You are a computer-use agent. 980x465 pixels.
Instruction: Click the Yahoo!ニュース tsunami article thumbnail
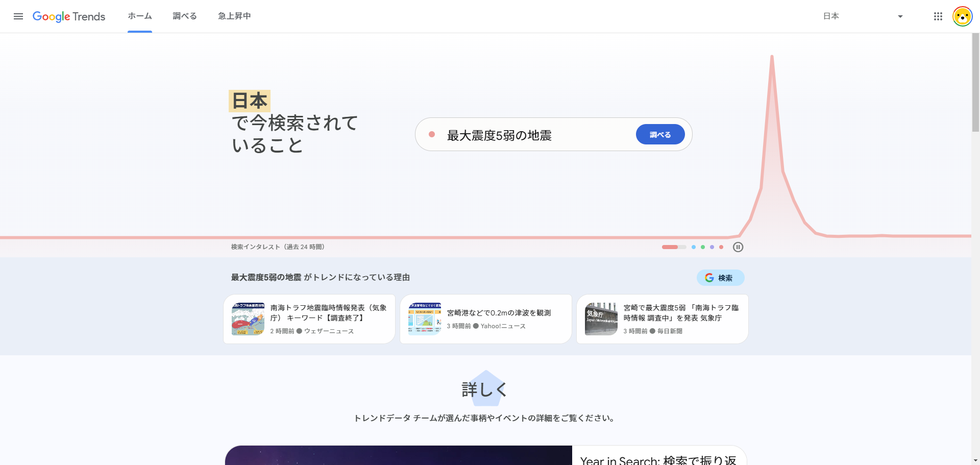point(424,319)
